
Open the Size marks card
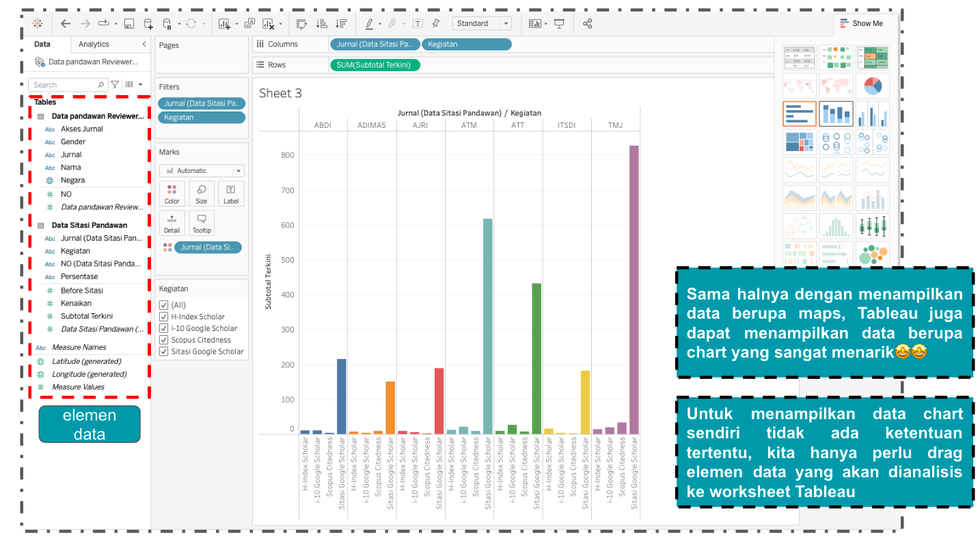pyautogui.click(x=202, y=194)
